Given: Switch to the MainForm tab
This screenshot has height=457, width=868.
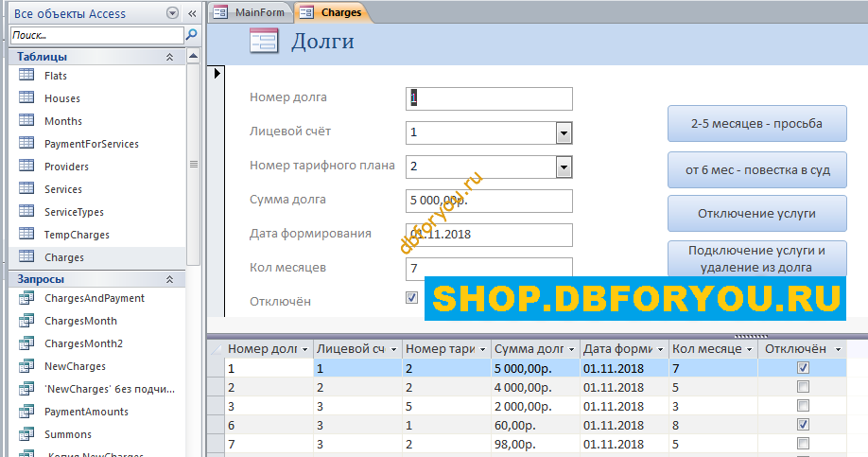Looking at the screenshot, I should [x=251, y=12].
